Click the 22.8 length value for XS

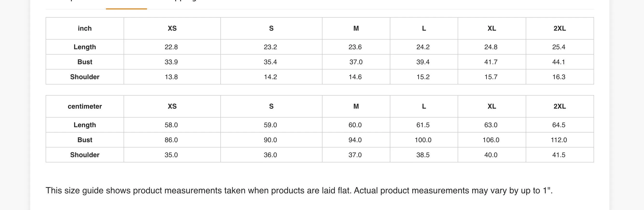coord(171,47)
